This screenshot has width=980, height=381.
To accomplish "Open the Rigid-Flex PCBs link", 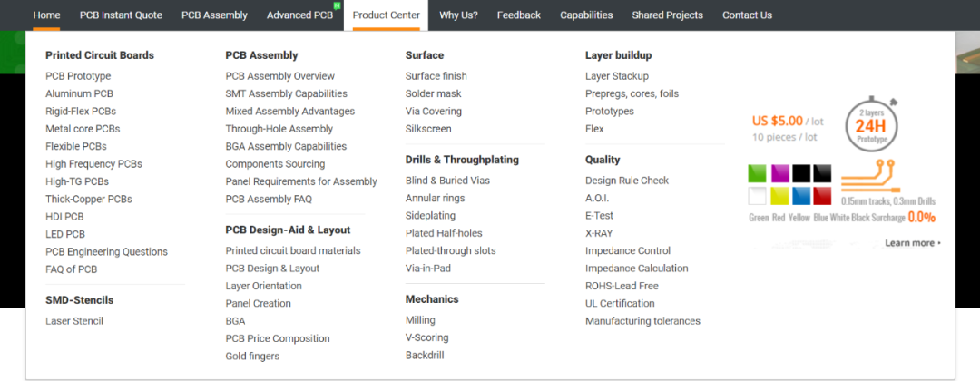I will tap(81, 112).
